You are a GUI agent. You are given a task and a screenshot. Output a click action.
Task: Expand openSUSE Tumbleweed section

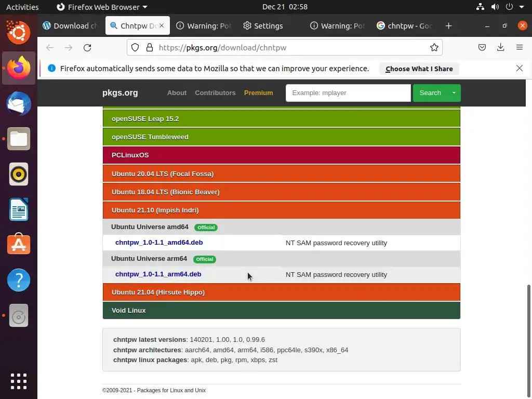tap(281, 137)
